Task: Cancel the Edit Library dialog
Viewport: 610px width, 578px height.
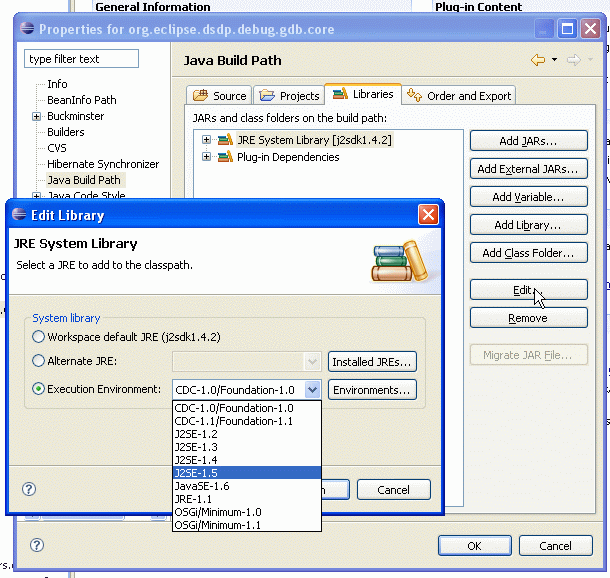Action: [x=393, y=490]
